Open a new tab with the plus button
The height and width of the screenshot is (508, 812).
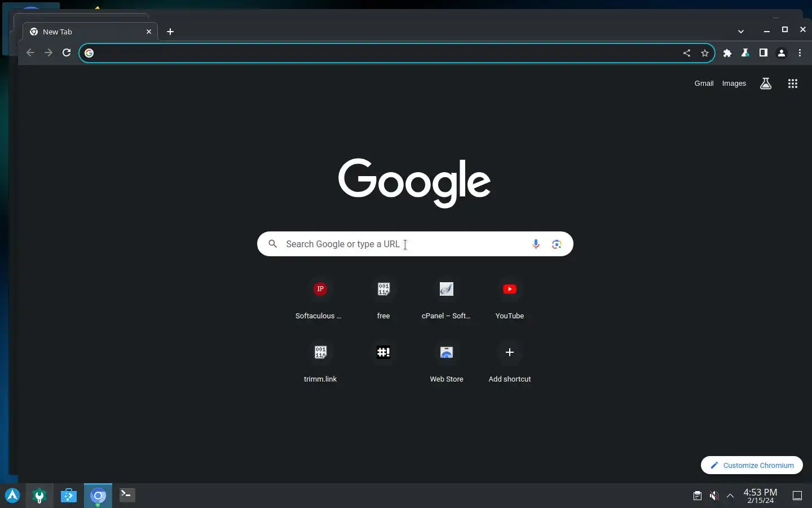point(170,32)
